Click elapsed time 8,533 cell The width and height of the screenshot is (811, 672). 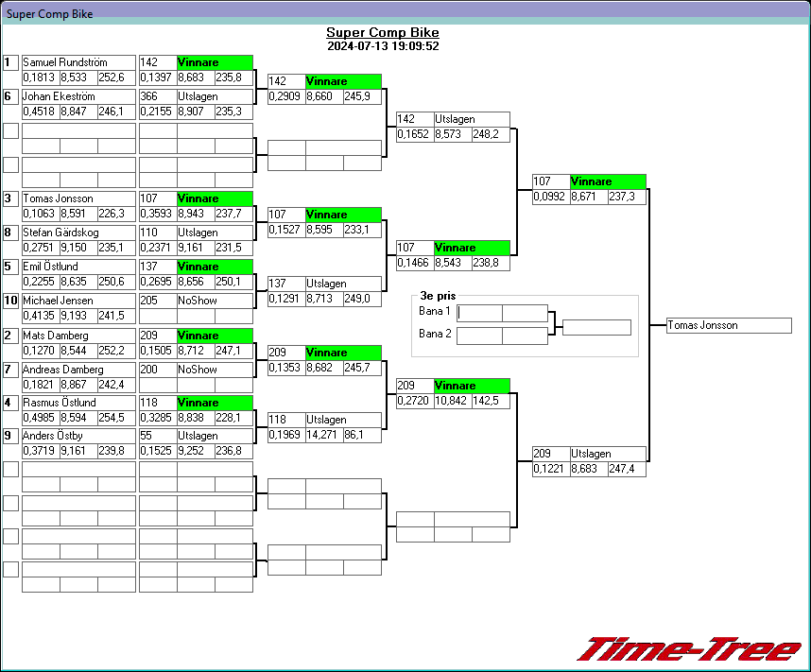coord(78,78)
